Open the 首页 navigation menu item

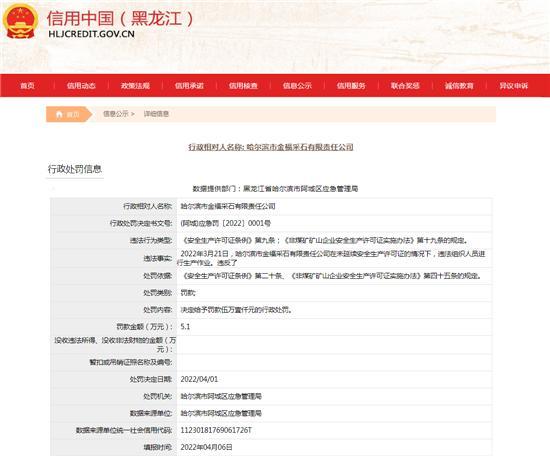27,86
